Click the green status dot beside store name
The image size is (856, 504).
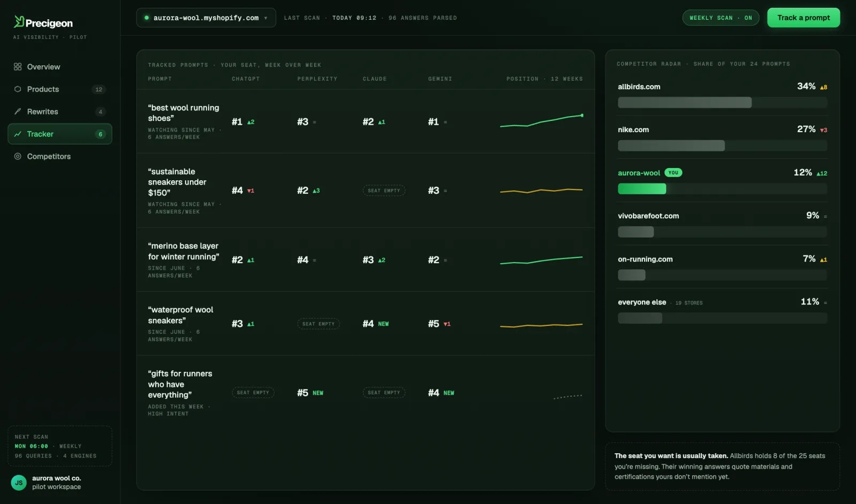point(147,18)
